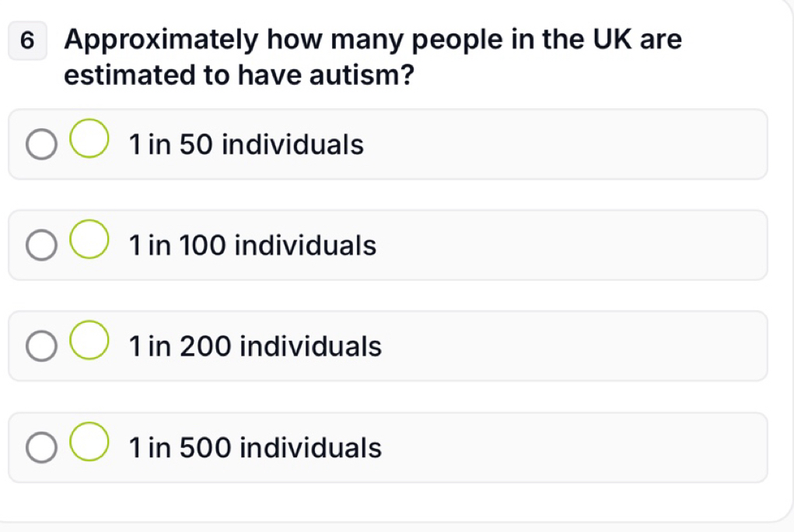This screenshot has width=794, height=532.
Task: Choose the '1 in 100 individuals' answer label
Action: point(252,245)
